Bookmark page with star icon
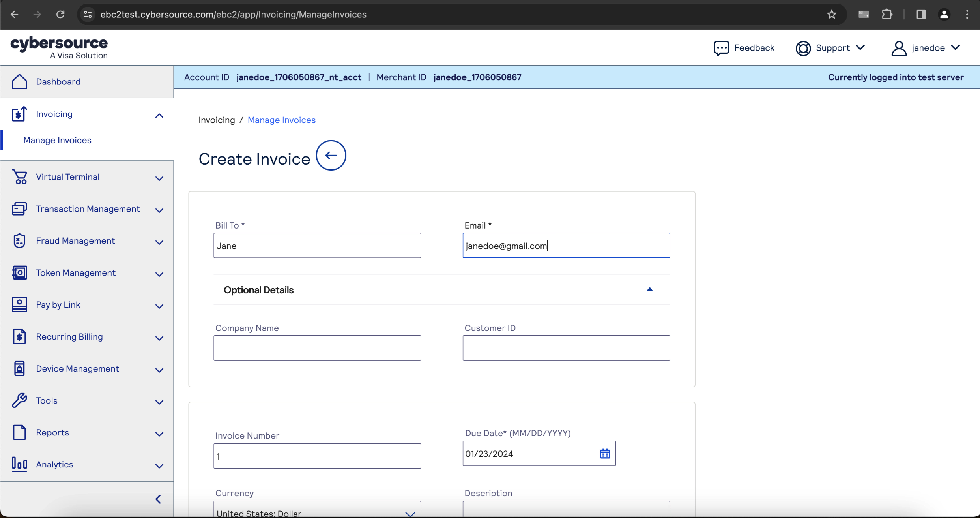The image size is (980, 518). pos(832,15)
